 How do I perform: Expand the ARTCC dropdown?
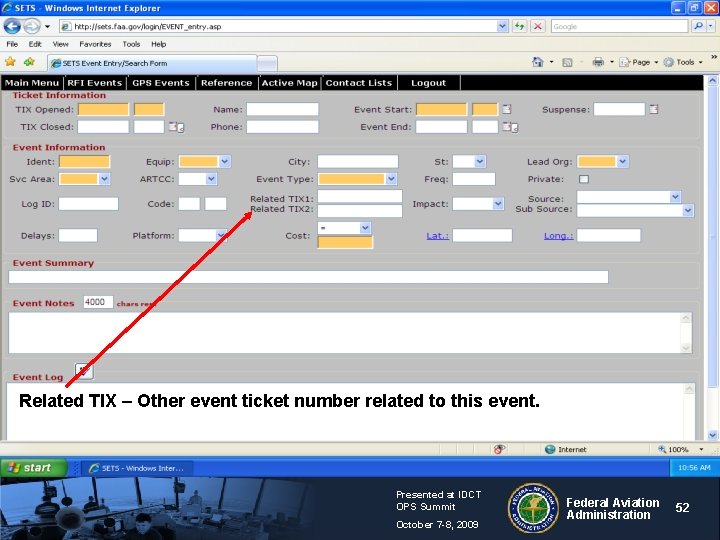[211, 179]
